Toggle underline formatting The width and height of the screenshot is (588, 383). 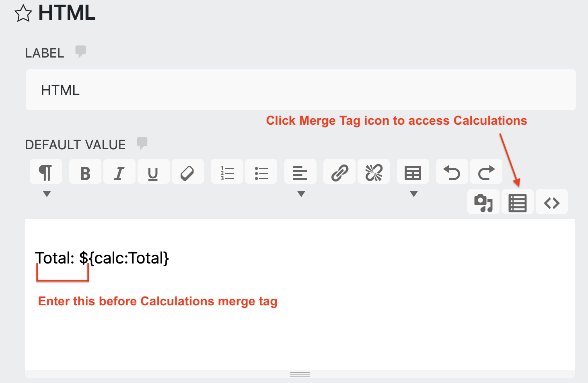pyautogui.click(x=153, y=171)
